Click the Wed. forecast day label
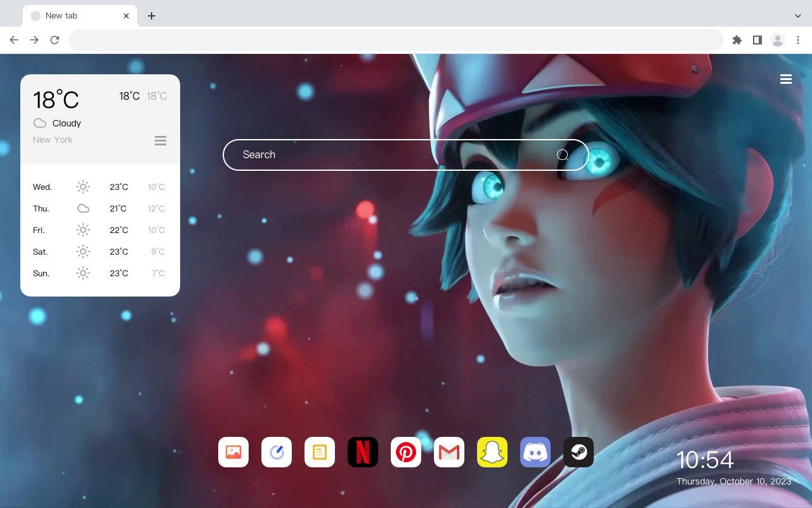812x508 pixels. tap(43, 187)
